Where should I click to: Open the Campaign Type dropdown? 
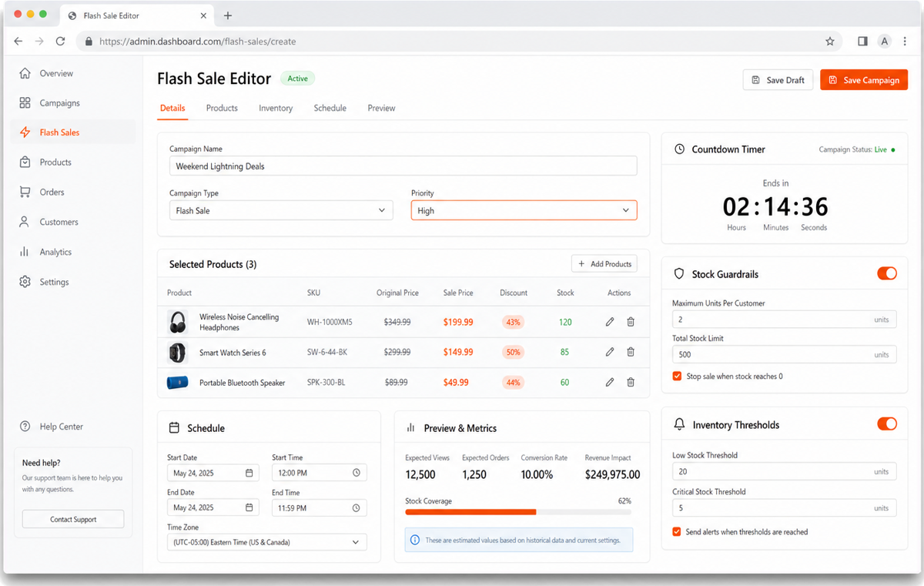click(x=281, y=210)
